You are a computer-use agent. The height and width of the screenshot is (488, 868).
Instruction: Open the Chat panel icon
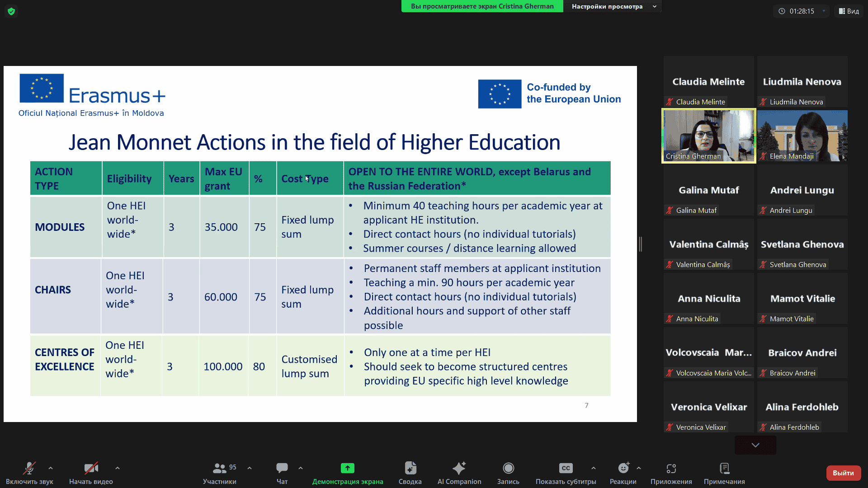(x=282, y=468)
